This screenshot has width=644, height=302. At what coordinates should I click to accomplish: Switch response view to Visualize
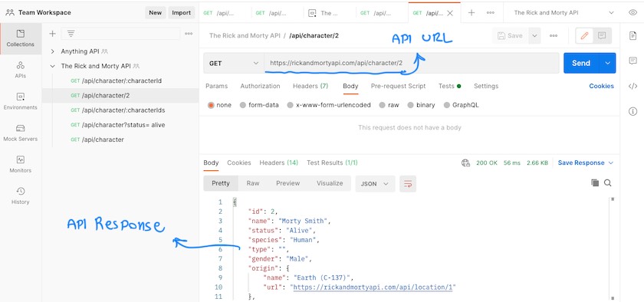330,183
